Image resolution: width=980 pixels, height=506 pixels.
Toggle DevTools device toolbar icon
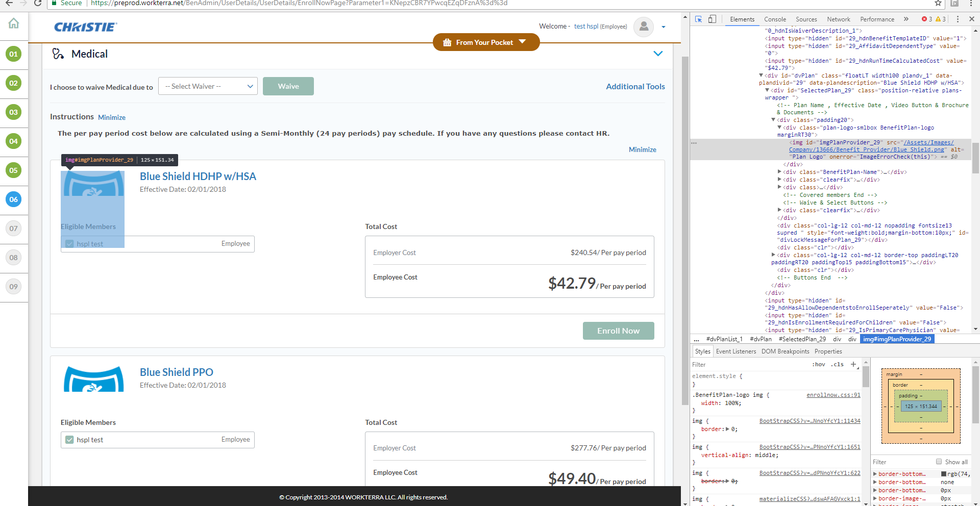tap(712, 19)
